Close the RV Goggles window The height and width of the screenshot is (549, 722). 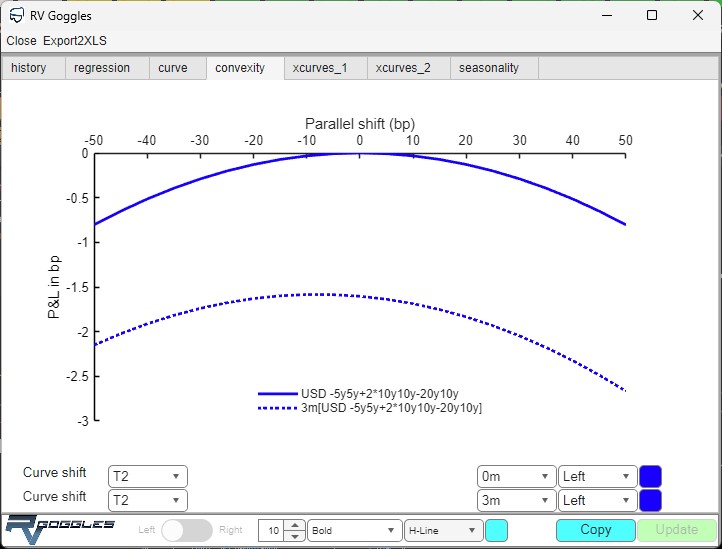click(698, 15)
